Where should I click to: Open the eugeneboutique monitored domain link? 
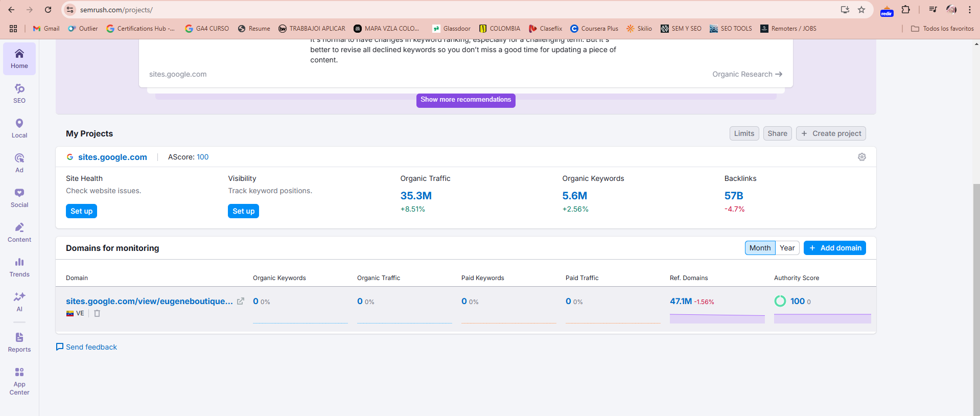149,301
